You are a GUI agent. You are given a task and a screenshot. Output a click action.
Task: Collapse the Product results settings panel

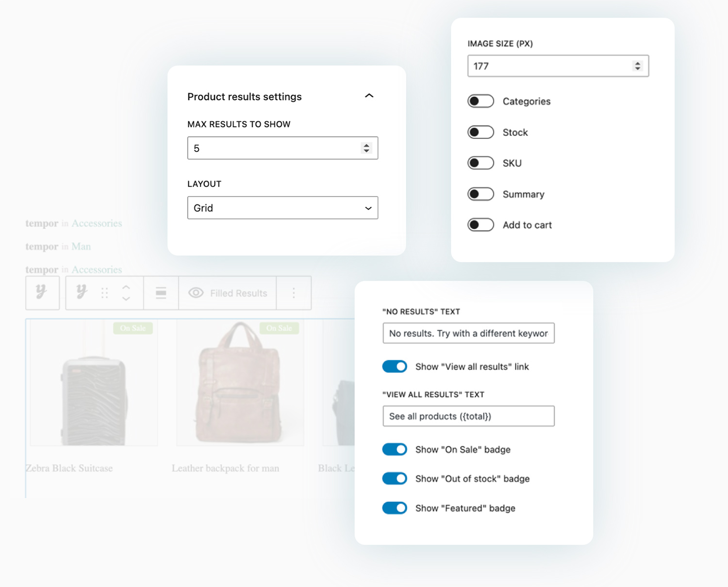pyautogui.click(x=369, y=96)
